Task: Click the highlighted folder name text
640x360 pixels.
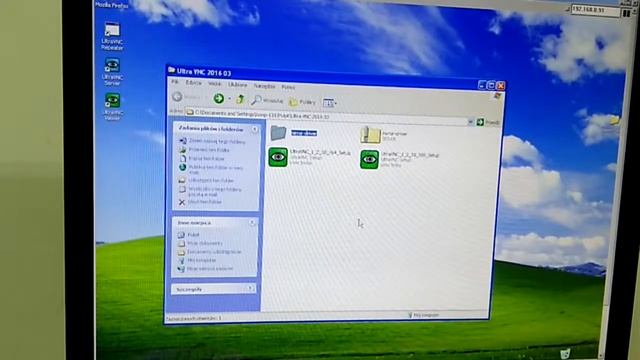Action: 304,133
